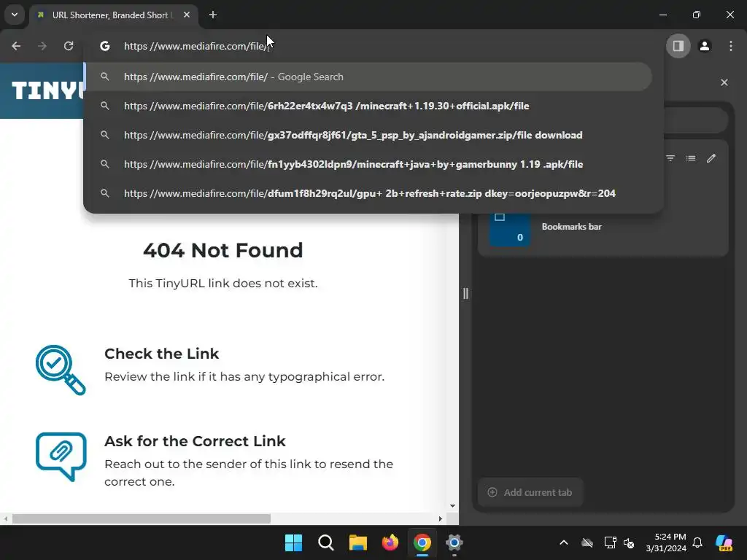This screenshot has width=747, height=560.
Task: Open the bookmarks sort filter icon
Action: [x=670, y=158]
